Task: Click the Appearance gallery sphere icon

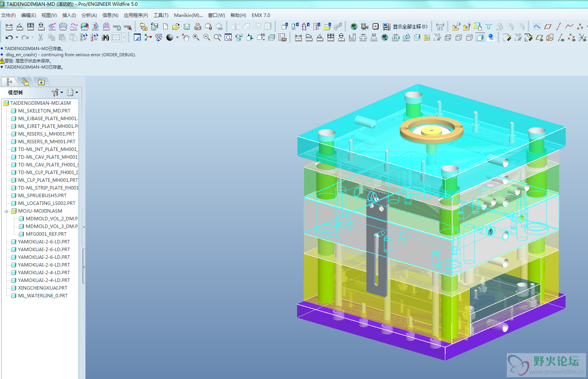Action: coord(170,37)
